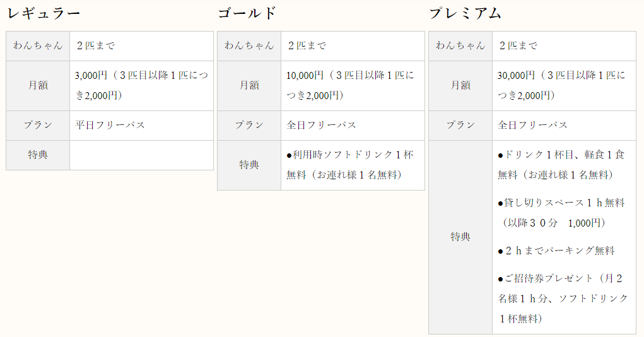Click ２匹まで cell in レギュラー table
The image size is (644, 337).
pyautogui.click(x=142, y=46)
